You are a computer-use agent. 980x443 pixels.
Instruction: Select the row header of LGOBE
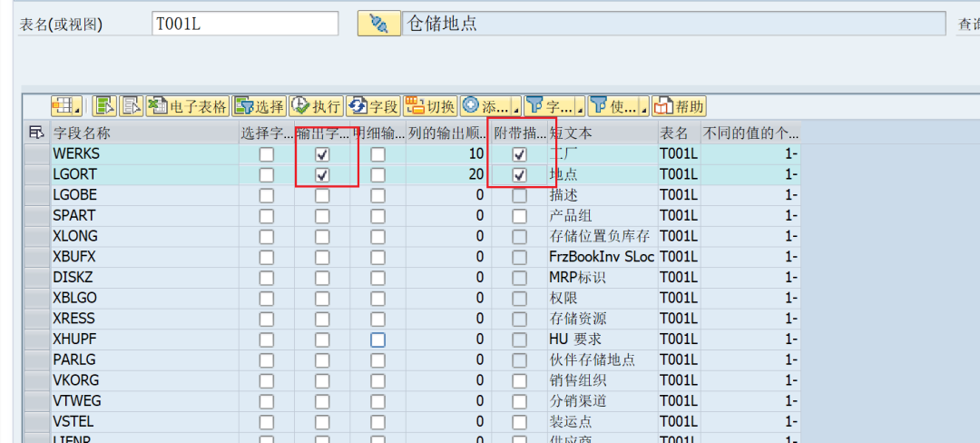pos(37,195)
